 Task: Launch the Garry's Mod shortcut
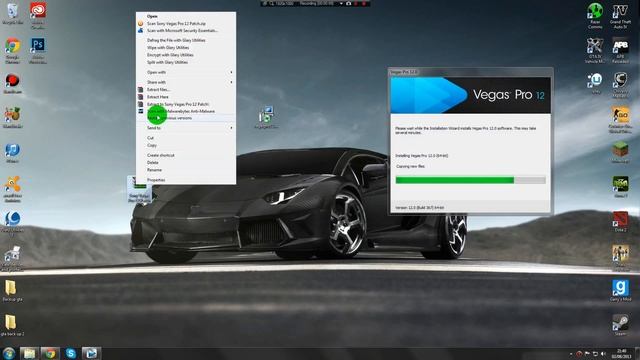[620, 290]
